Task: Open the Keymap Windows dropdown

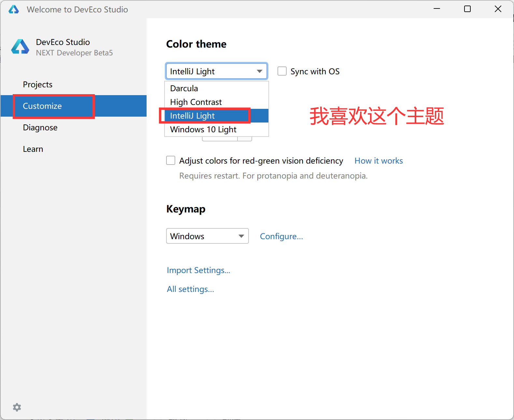Action: click(207, 236)
